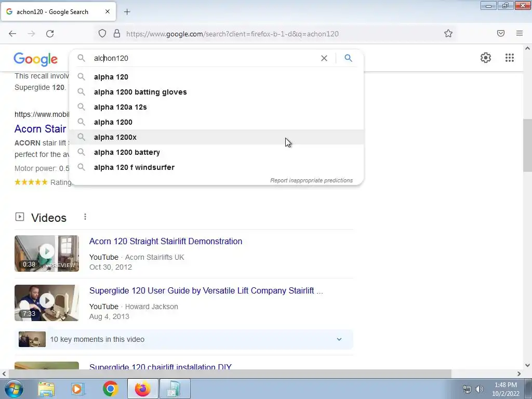Viewport: 532px width, 399px height.
Task: Click the "Acorn Stairlifts UK" channel text
Action: pos(154,258)
